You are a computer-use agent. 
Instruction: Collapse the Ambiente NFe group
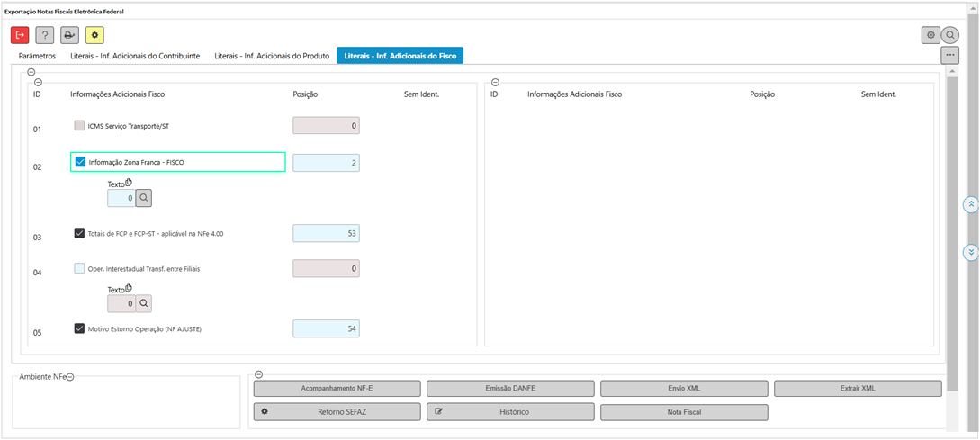click(70, 377)
